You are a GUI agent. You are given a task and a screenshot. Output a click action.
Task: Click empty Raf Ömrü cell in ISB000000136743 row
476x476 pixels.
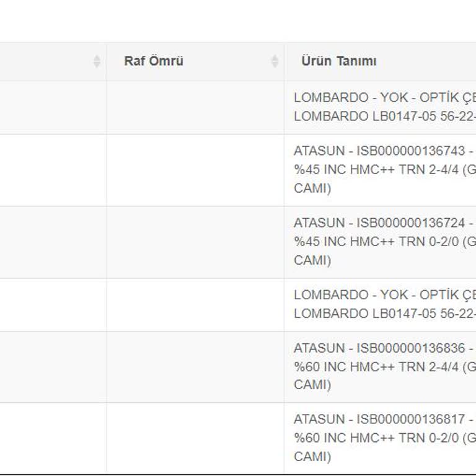click(x=195, y=170)
